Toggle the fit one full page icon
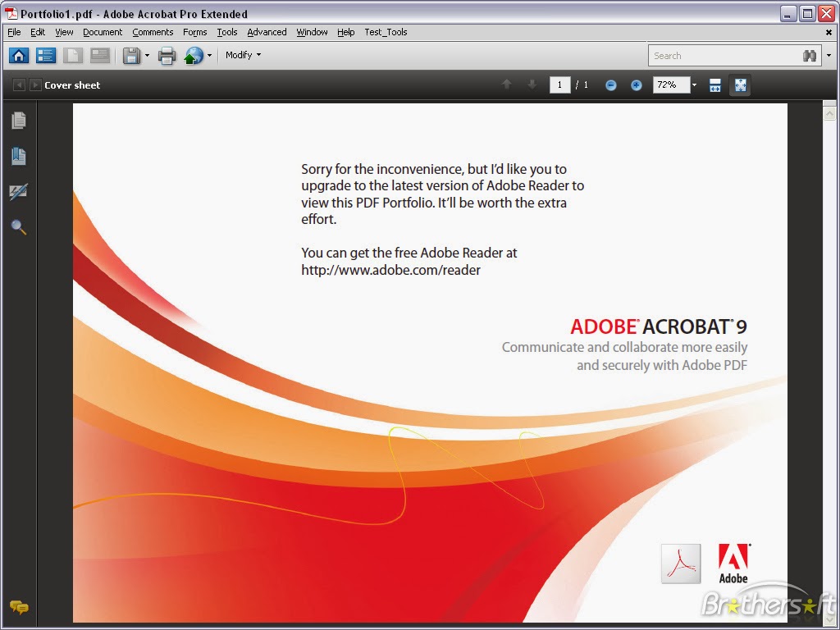 pyautogui.click(x=740, y=85)
